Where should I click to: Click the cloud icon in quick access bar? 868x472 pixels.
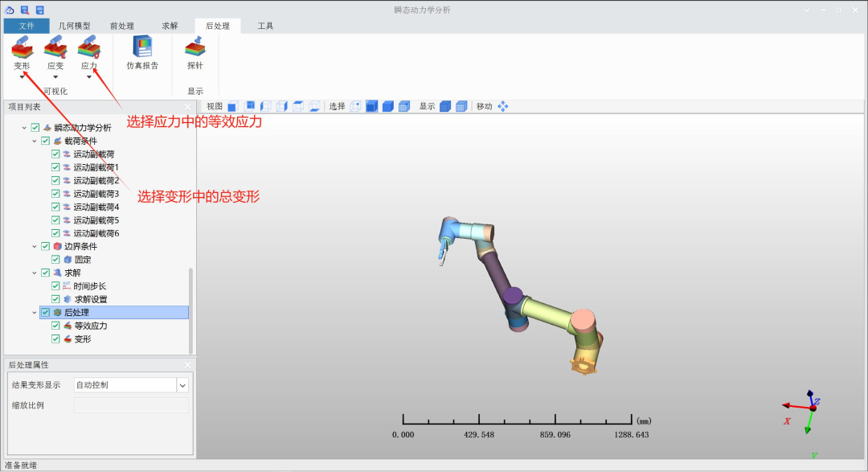point(10,10)
